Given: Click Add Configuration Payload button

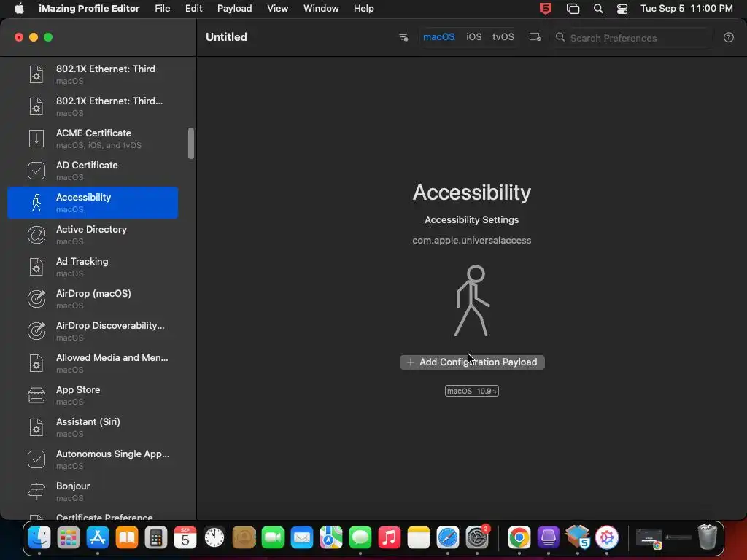Looking at the screenshot, I should point(472,362).
